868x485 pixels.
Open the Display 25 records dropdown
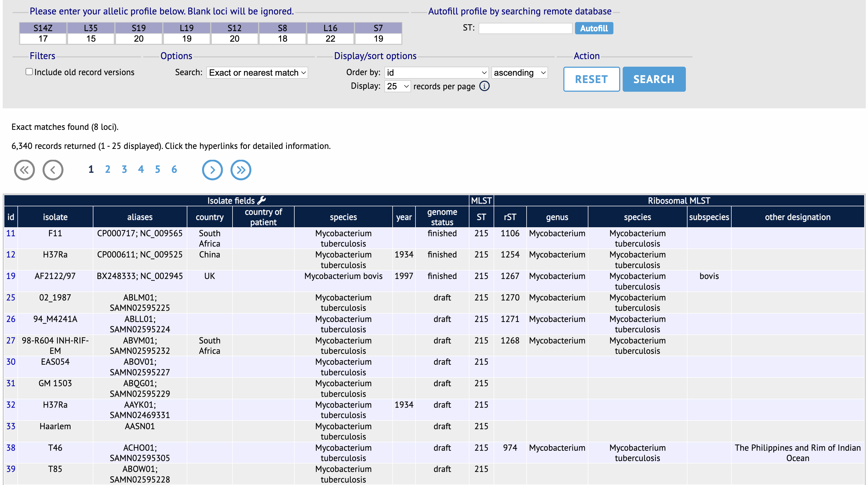[397, 86]
